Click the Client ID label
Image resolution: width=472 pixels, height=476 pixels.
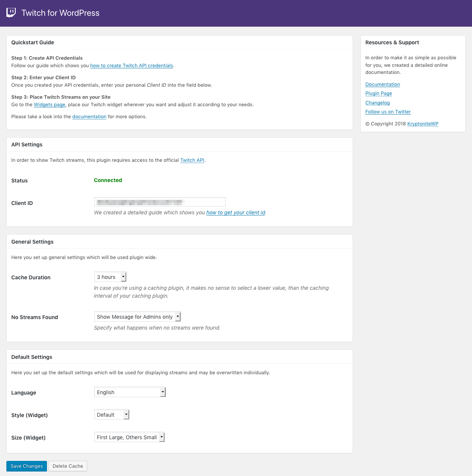point(22,203)
